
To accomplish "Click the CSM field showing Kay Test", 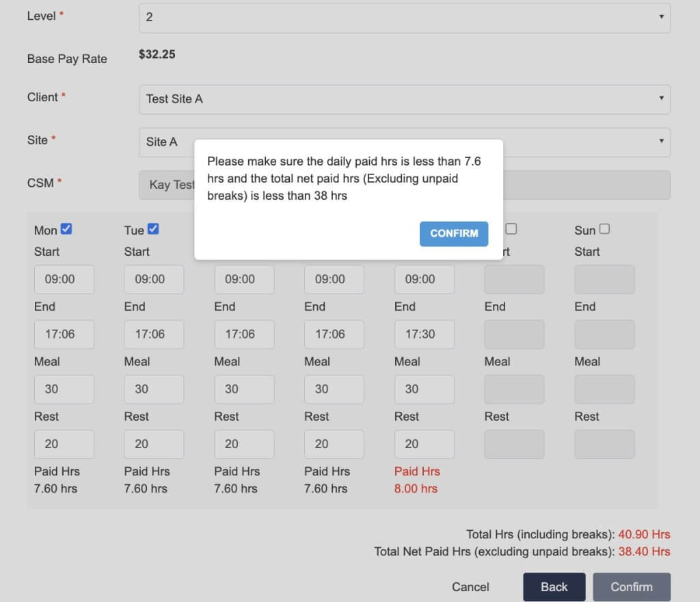I will (x=405, y=185).
